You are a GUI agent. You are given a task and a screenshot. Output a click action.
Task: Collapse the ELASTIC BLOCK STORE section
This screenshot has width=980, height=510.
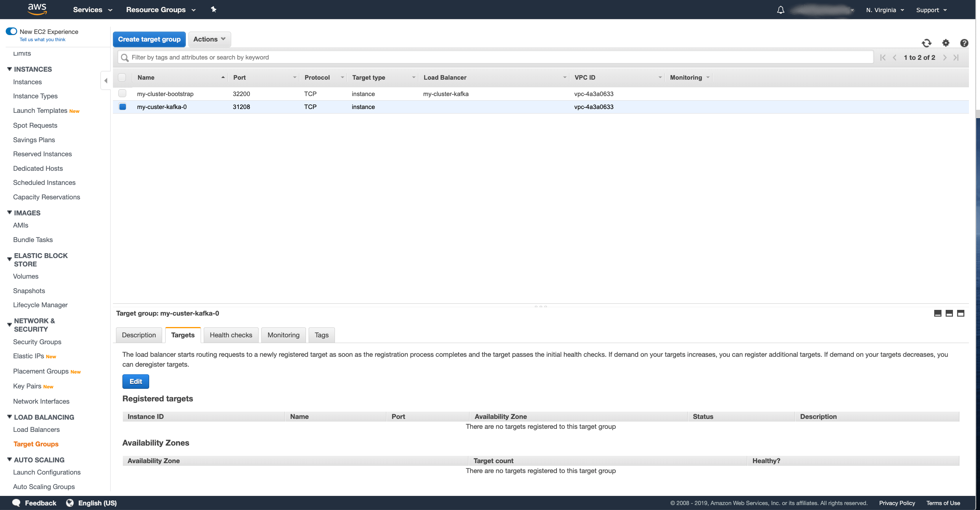(10, 259)
